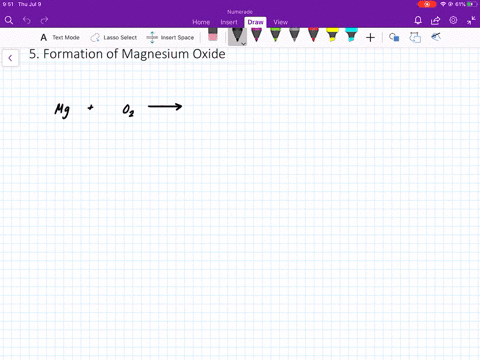480x360 pixels.
Task: Switch to the Home tab
Action: [x=201, y=22]
